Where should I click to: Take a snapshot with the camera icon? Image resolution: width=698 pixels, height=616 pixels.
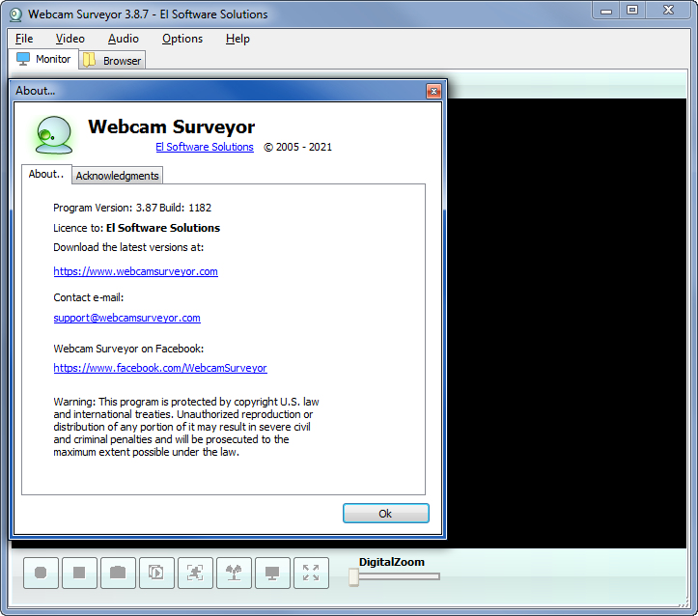point(118,573)
